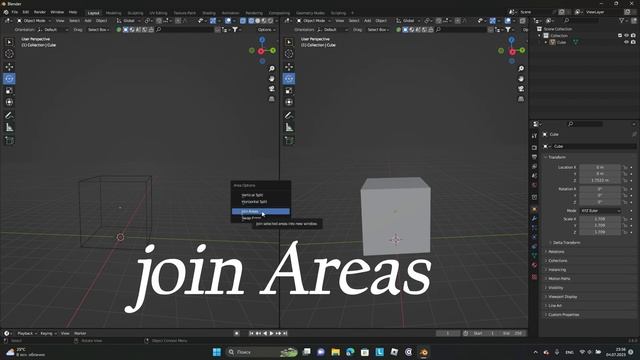The height and width of the screenshot is (360, 640).
Task: Open the Render properties tab
Action: (x=534, y=147)
